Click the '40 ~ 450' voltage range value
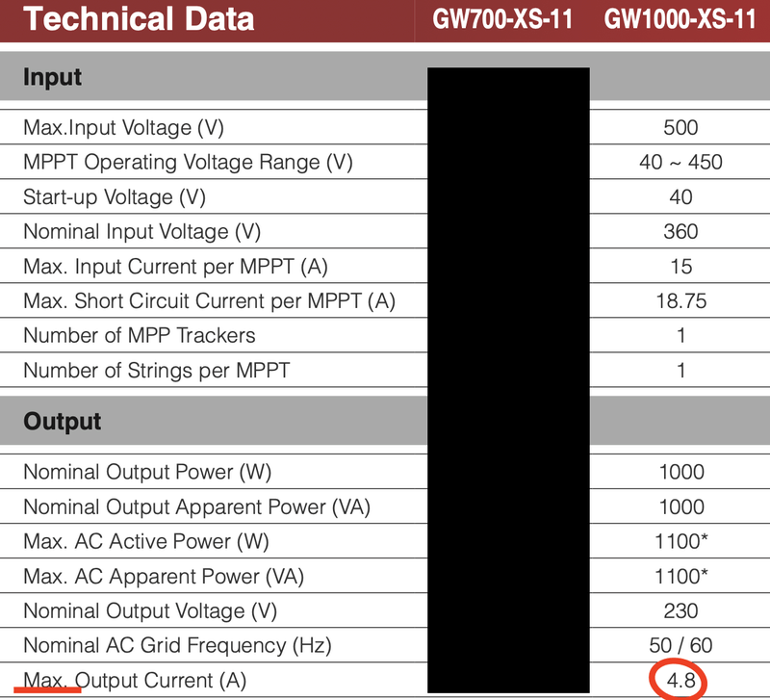Image resolution: width=770 pixels, height=700 pixels. 680,162
